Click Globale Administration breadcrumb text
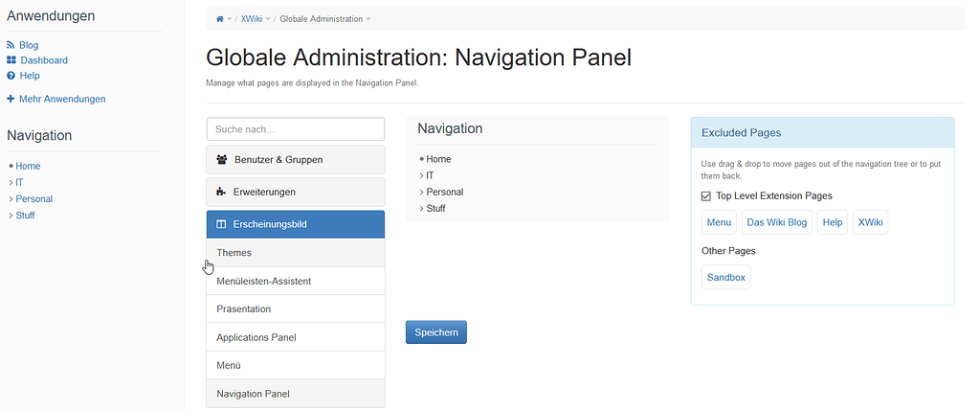The width and height of the screenshot is (980, 411). 322,19
